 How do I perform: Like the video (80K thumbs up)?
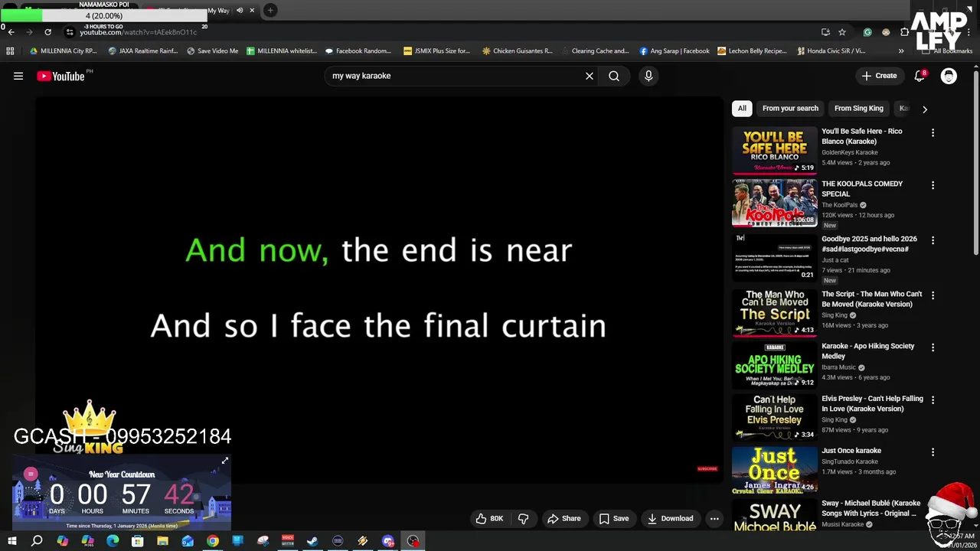click(x=489, y=518)
